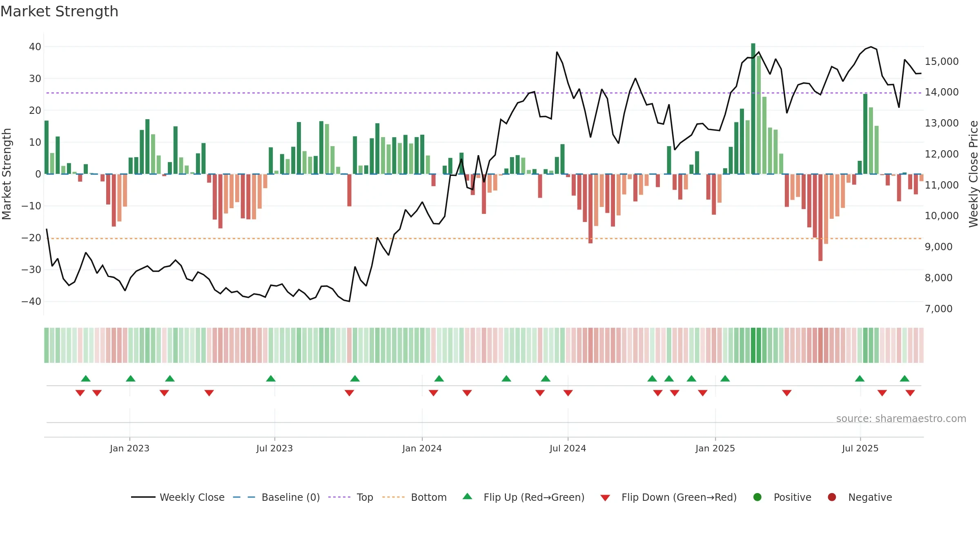Image resolution: width=980 pixels, height=551 pixels.
Task: Click the green flip-up triangle nearest Jul 2023
Action: point(271,378)
